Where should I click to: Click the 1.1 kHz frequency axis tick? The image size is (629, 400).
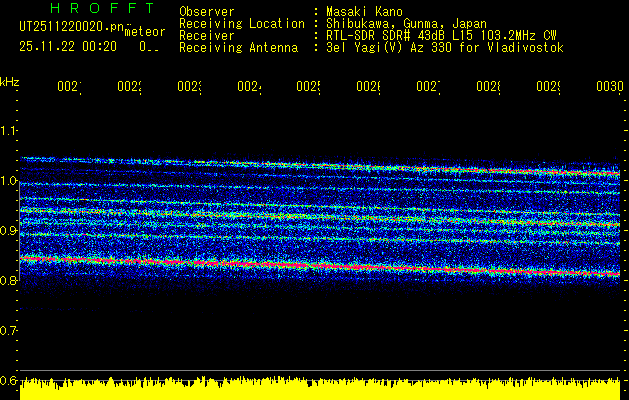9,131
